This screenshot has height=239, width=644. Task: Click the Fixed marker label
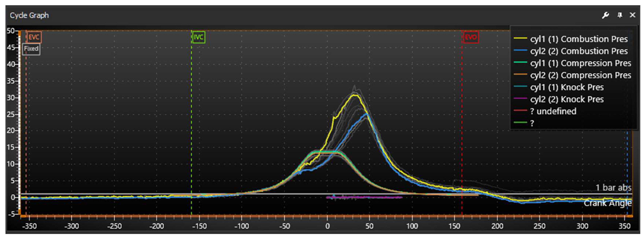pyautogui.click(x=31, y=49)
